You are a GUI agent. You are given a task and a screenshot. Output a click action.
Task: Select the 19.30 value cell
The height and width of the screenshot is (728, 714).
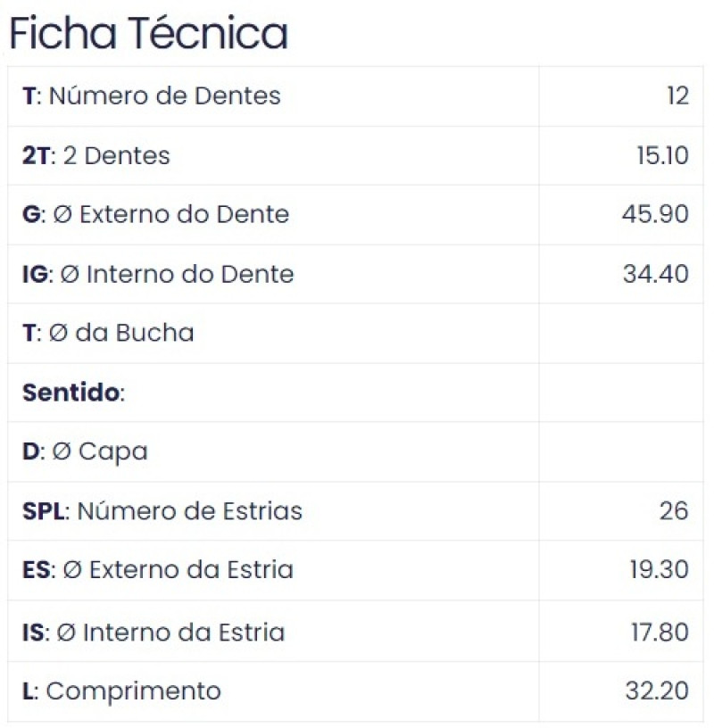tap(659, 570)
